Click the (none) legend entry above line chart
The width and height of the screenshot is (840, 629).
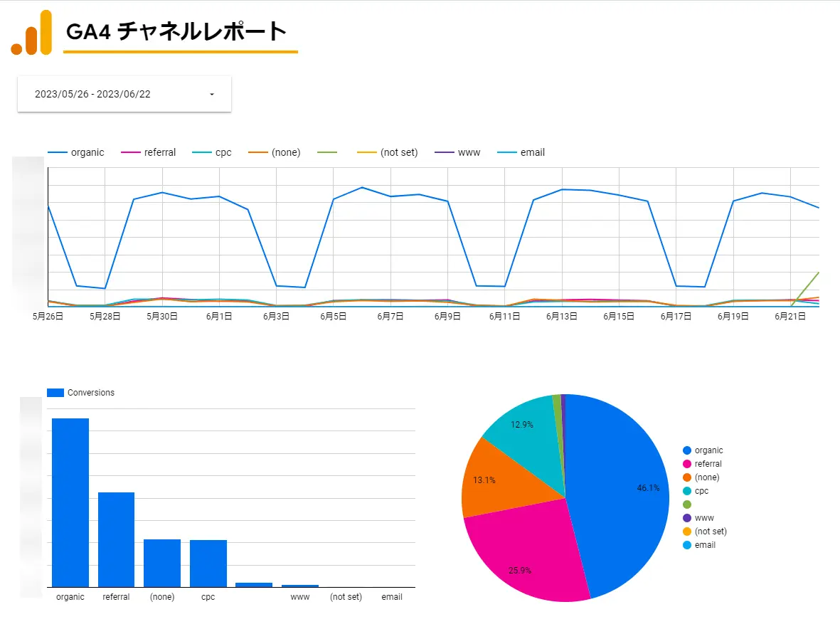pos(275,153)
